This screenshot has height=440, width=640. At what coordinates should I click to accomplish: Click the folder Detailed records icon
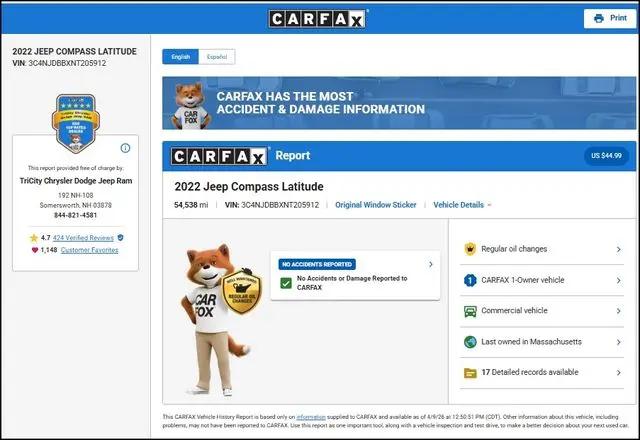click(x=470, y=373)
